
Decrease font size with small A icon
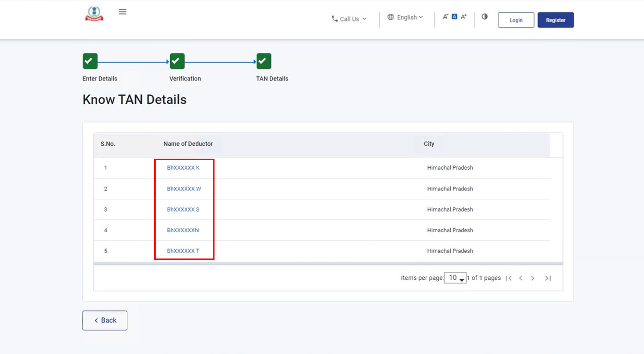tap(445, 17)
